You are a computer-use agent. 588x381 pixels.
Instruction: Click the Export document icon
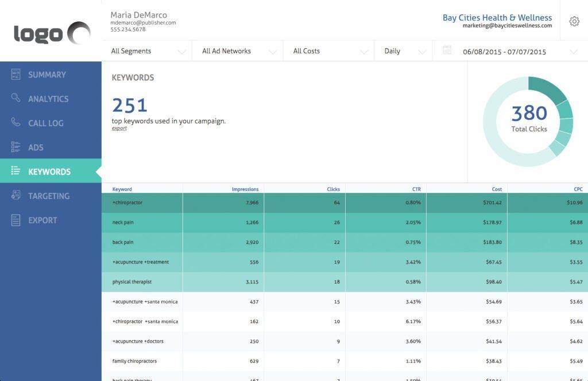coord(16,220)
